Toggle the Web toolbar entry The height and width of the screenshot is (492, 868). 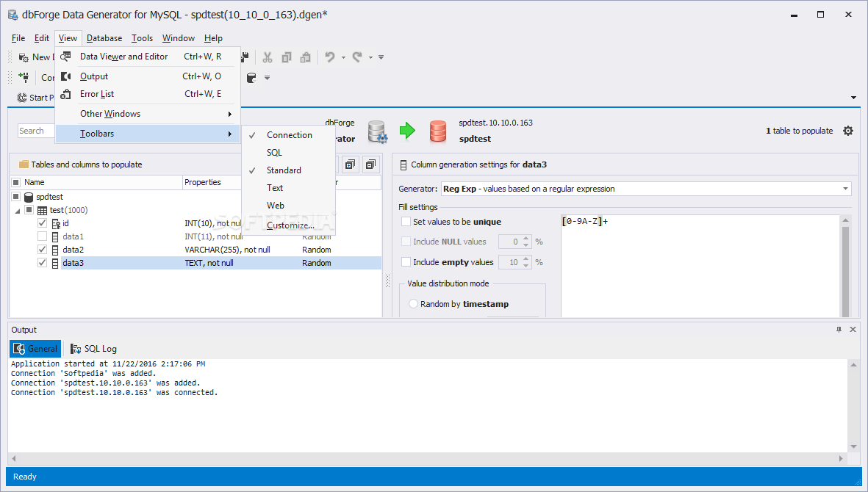[288, 206]
